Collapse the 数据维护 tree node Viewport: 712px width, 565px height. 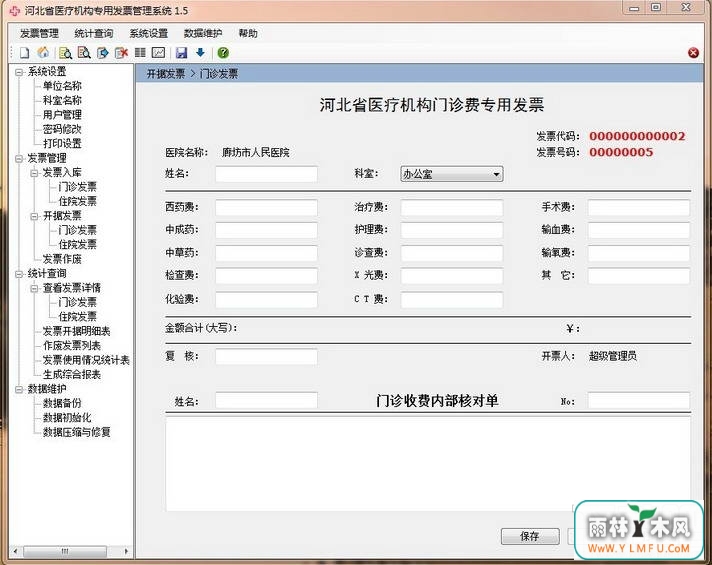pyautogui.click(x=19, y=389)
